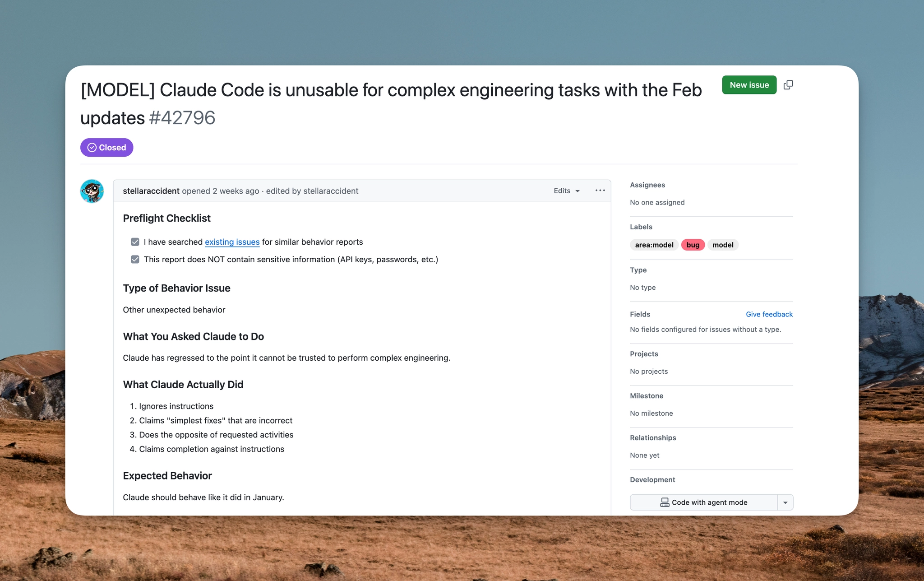The image size is (924, 581).
Task: Click the Closed status badge
Action: (x=107, y=148)
